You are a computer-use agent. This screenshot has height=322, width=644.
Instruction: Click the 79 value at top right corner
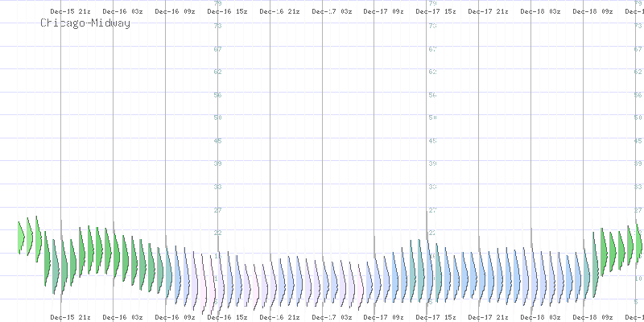click(x=638, y=3)
